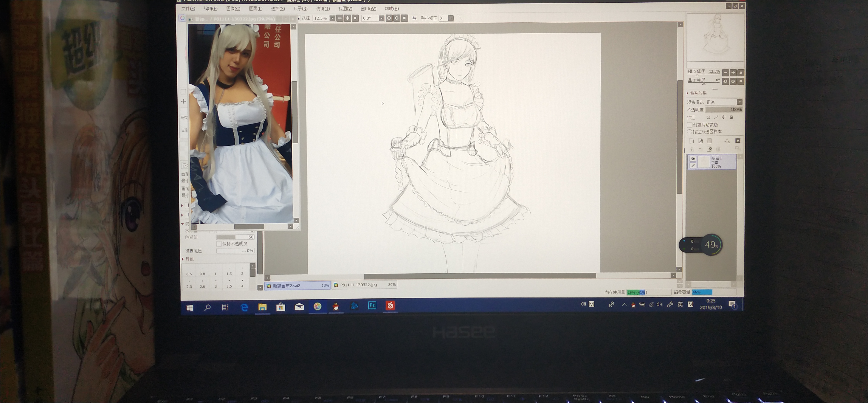Hide 图层1 with the eye icon

(x=693, y=159)
